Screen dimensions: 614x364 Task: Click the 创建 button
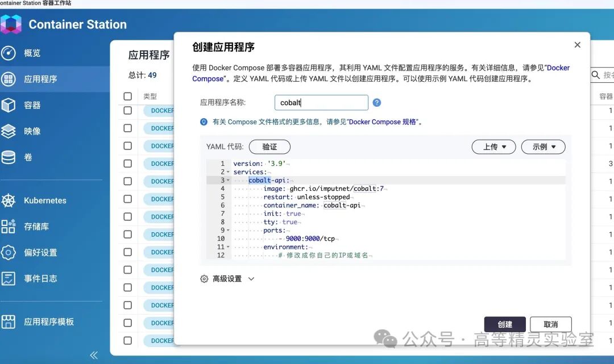coord(505,324)
